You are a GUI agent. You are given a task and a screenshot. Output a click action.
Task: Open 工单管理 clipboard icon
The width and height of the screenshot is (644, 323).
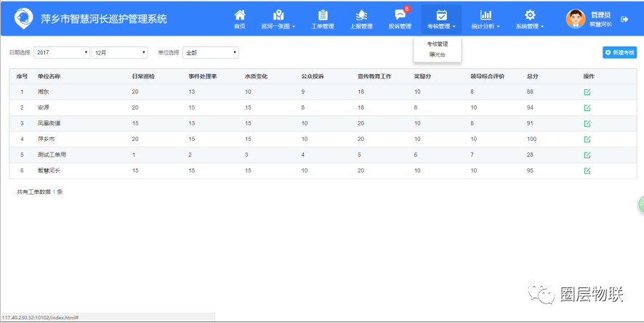(x=323, y=15)
